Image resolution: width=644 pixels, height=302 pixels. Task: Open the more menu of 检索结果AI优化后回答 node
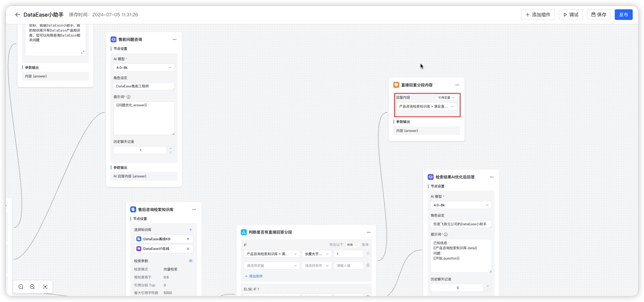click(491, 177)
